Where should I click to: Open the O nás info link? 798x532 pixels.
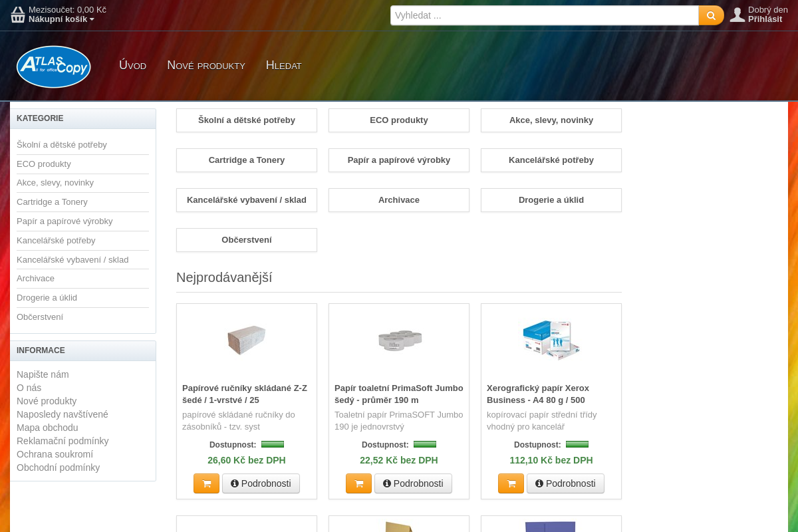[x=29, y=388]
